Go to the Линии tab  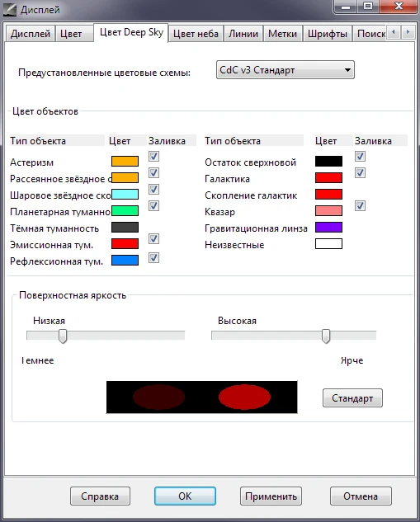(x=243, y=34)
